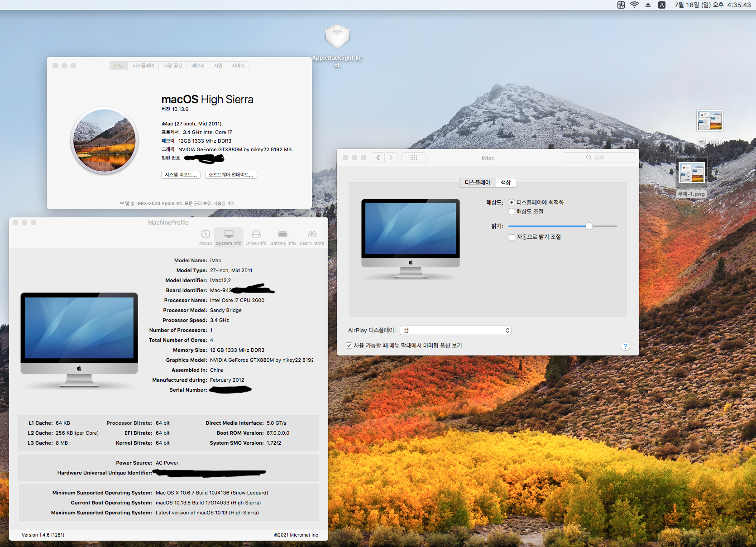Click the brightness slider knob

tap(589, 226)
